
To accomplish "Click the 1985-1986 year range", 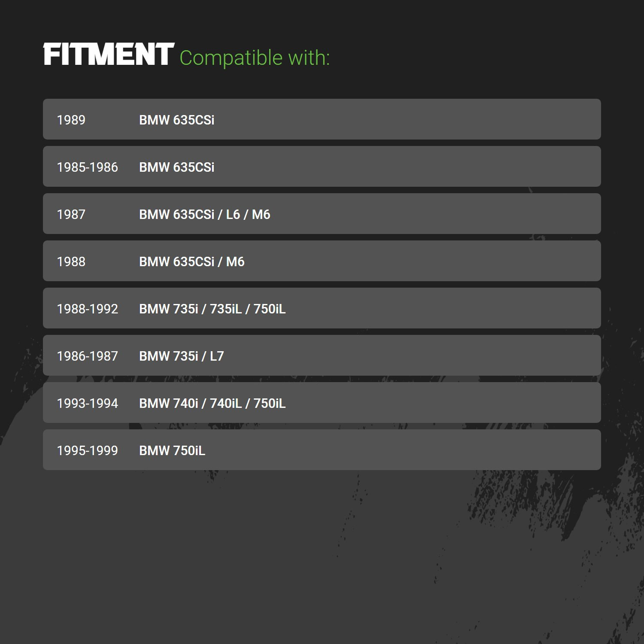I will point(88,167).
